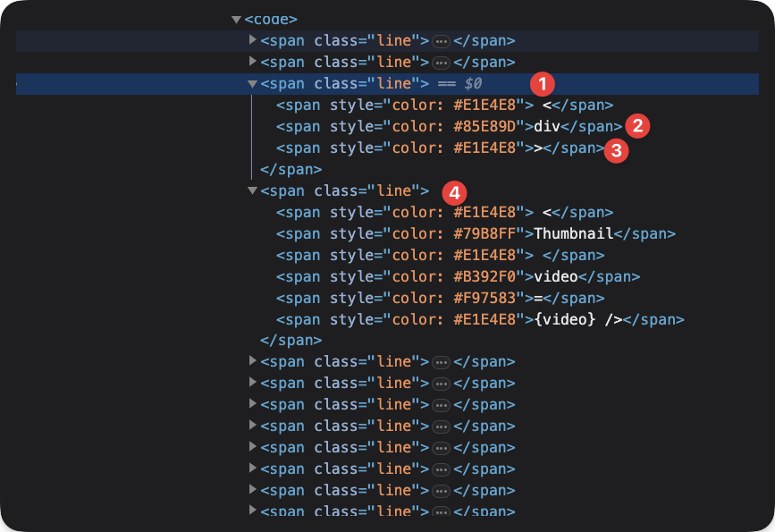775x532 pixels.
Task: Click ellipsis icon on second line span
Action: pyautogui.click(x=440, y=61)
